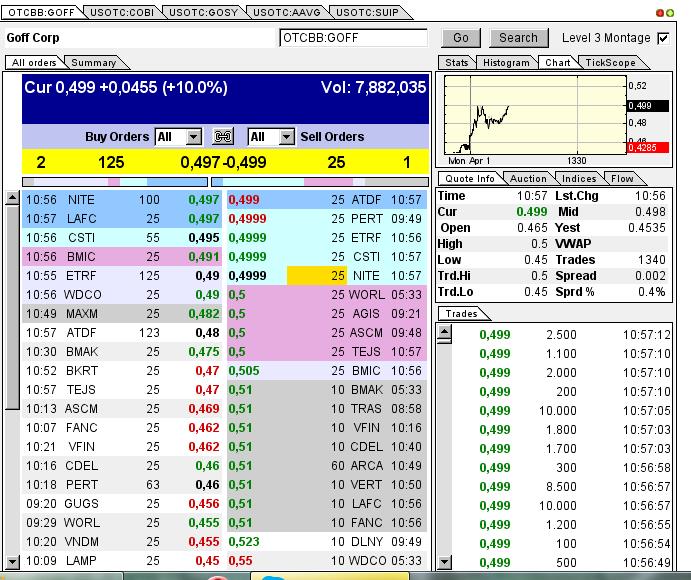Open the TickScope tab
This screenshot has height=580, width=691.
coord(610,63)
